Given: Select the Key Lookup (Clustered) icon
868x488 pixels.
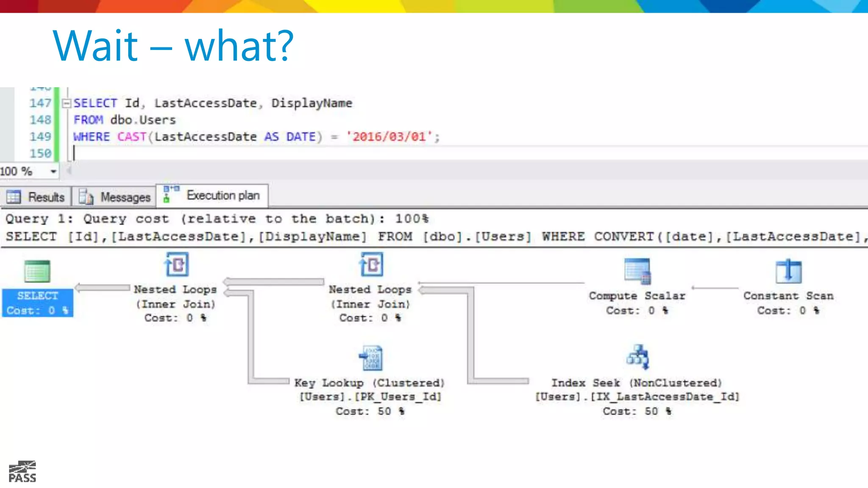Looking at the screenshot, I should tap(371, 358).
